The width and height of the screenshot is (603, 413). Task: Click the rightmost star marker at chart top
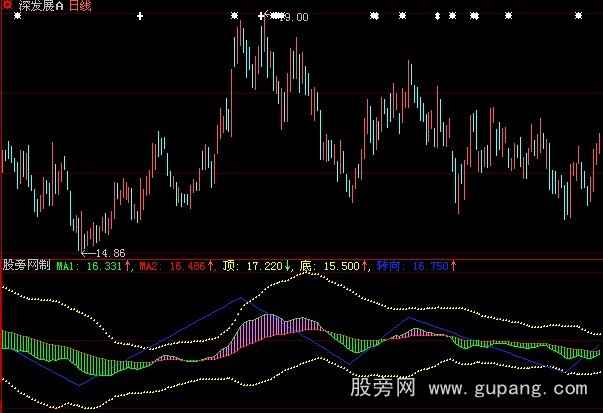(579, 17)
